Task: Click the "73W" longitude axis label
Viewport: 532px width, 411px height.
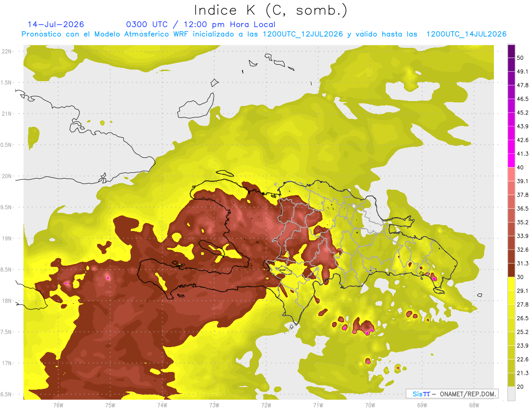Action: (214, 405)
